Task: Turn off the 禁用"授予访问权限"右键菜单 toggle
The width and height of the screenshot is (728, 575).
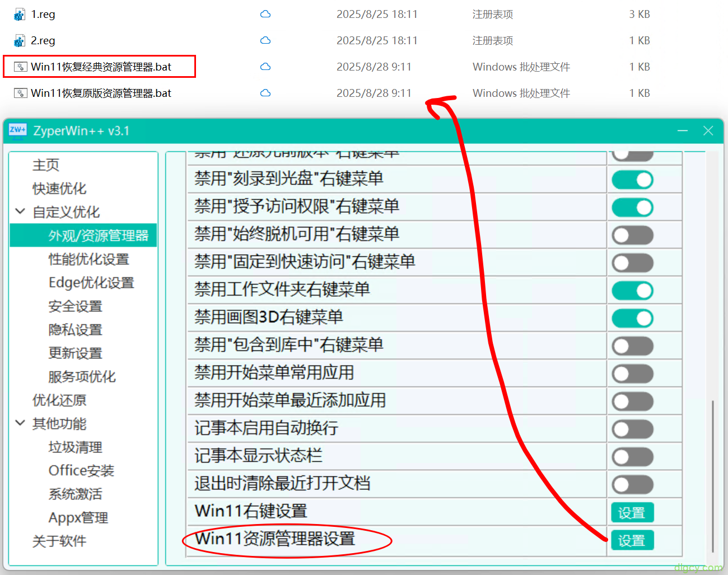Action: [x=632, y=207]
